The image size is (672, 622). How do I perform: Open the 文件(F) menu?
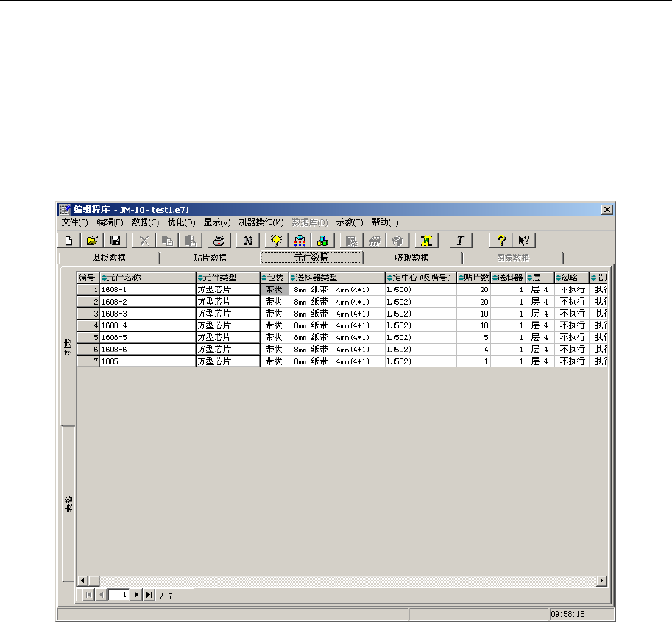pyautogui.click(x=74, y=222)
